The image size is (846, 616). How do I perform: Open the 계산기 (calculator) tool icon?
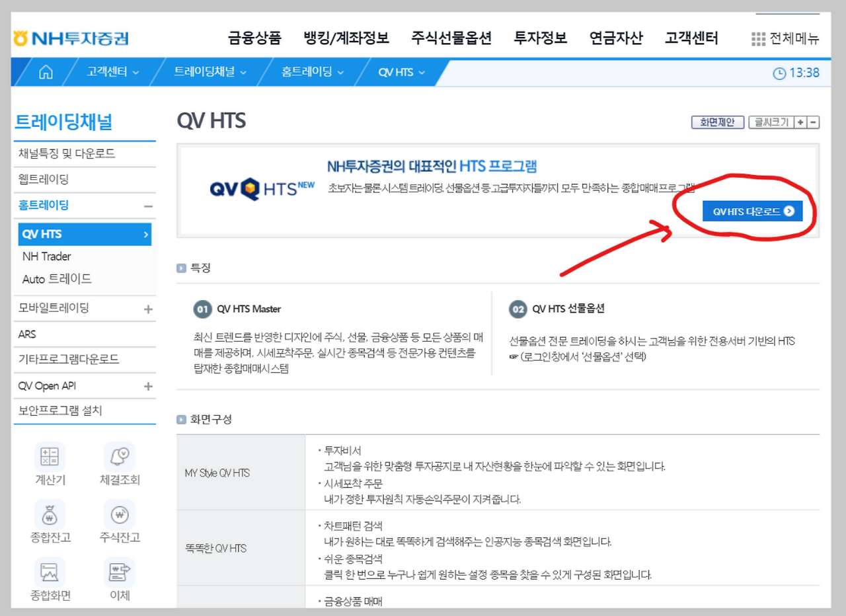click(x=50, y=463)
